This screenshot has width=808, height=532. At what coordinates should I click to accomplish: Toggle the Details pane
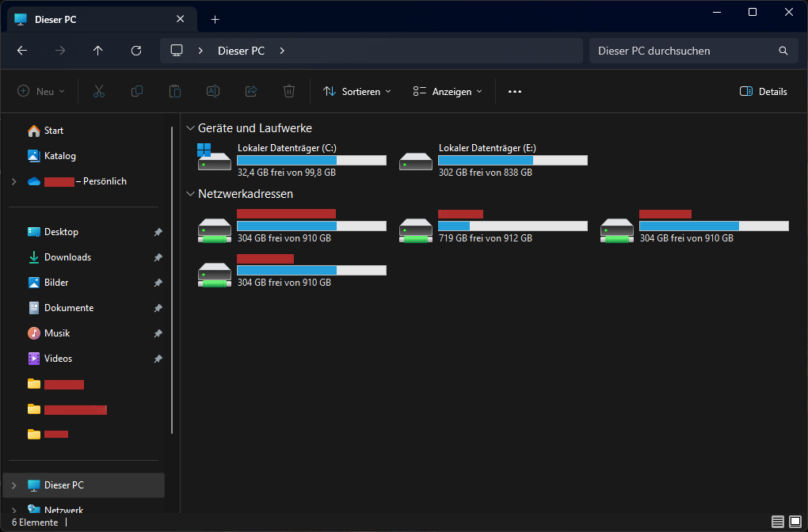coord(764,92)
